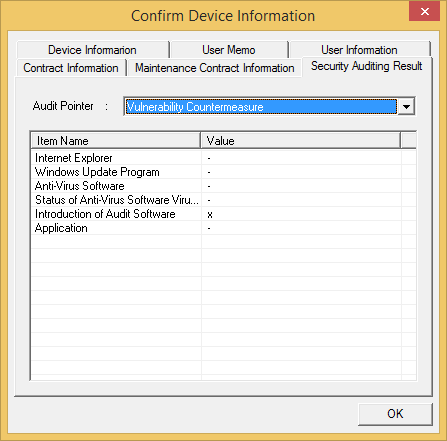Select the Security Auditing Result tab

pyautogui.click(x=367, y=66)
